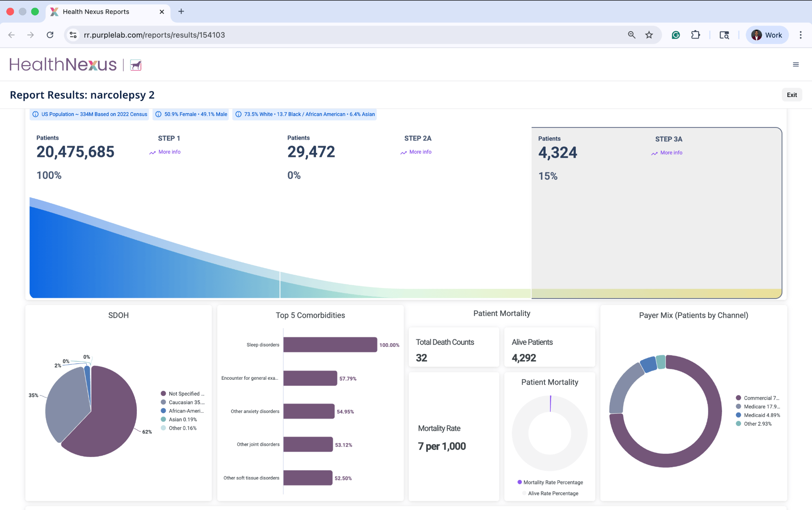Click the dog logo icon beside HealthNexus
This screenshot has height=510, width=812.
(136, 65)
